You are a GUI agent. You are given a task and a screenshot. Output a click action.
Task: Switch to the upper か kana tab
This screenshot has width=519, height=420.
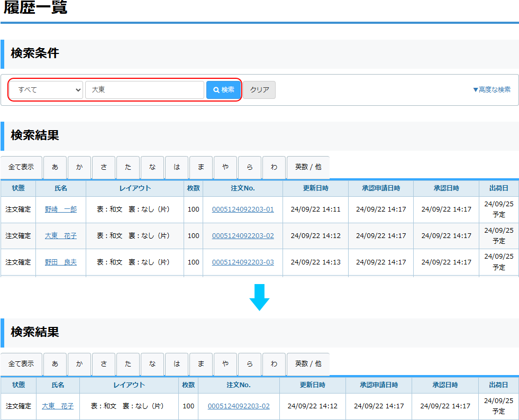tap(79, 167)
